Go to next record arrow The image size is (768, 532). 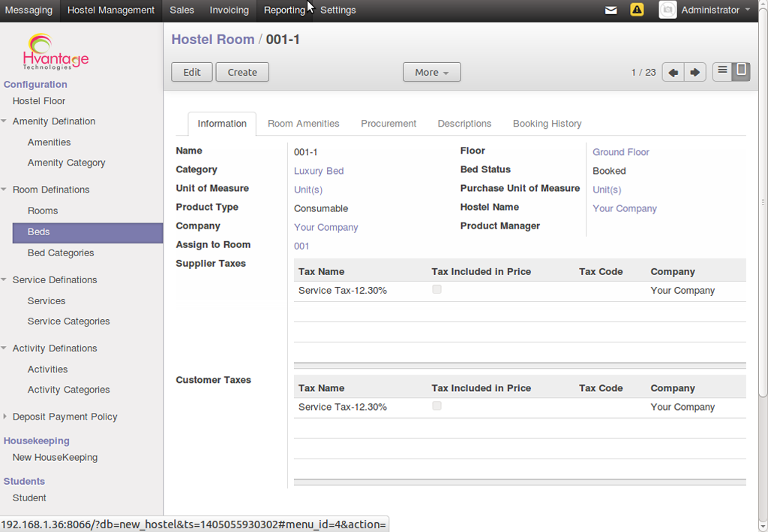[x=694, y=73]
